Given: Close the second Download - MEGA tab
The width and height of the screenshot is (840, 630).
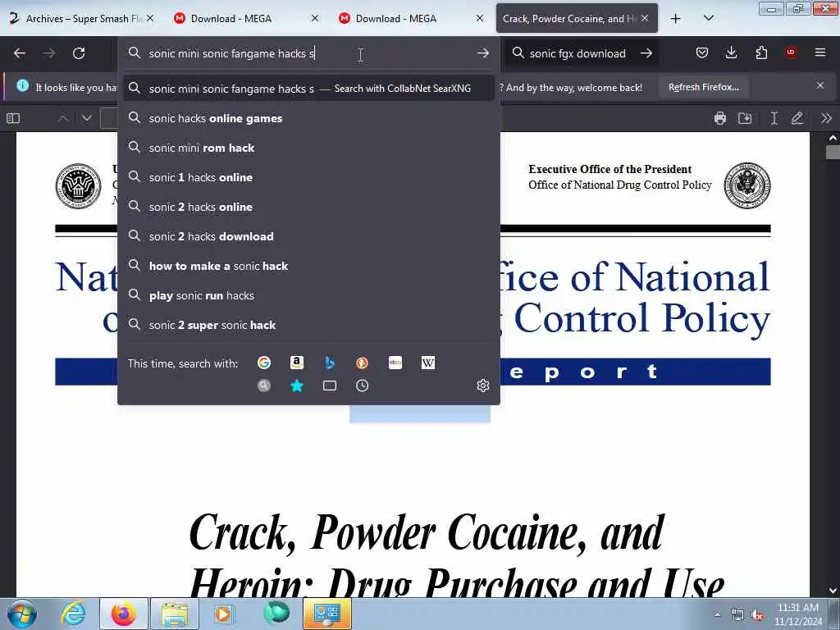Looking at the screenshot, I should tap(480, 18).
